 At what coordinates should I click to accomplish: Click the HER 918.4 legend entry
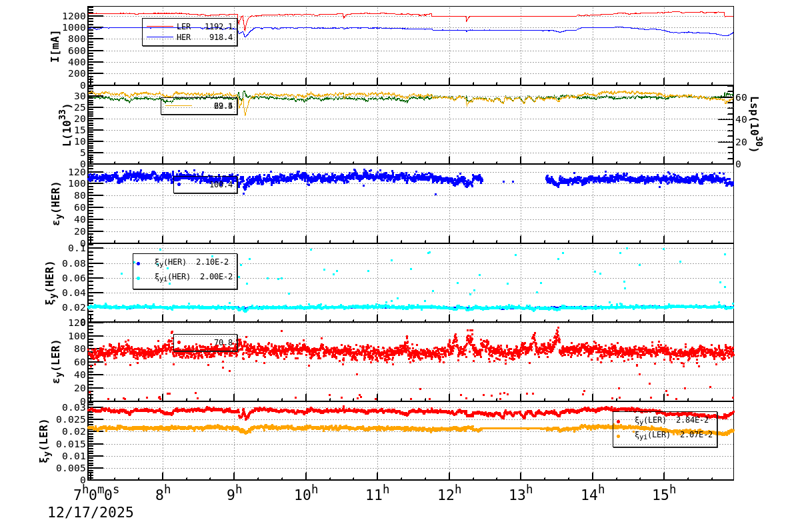190,37
